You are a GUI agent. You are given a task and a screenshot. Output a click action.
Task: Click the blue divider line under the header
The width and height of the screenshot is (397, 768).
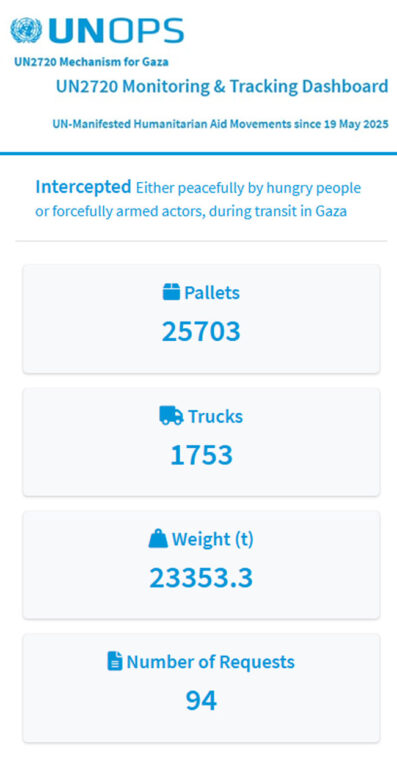(x=198, y=153)
